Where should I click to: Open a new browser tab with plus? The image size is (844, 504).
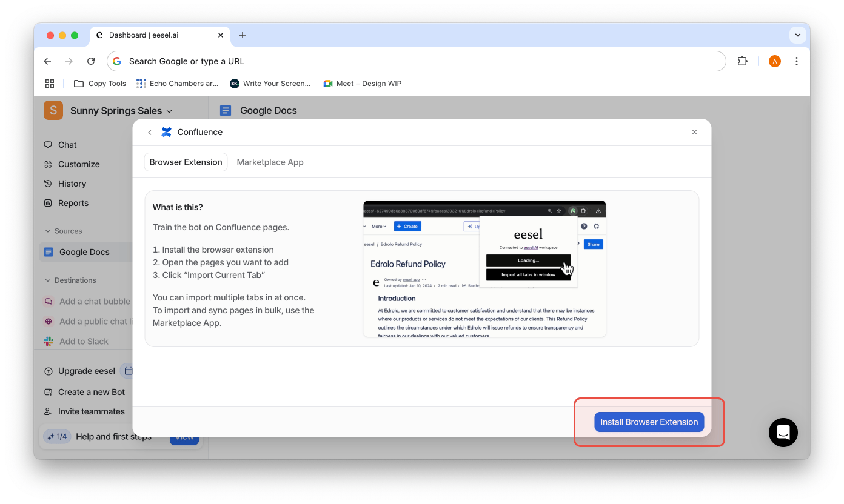click(243, 35)
